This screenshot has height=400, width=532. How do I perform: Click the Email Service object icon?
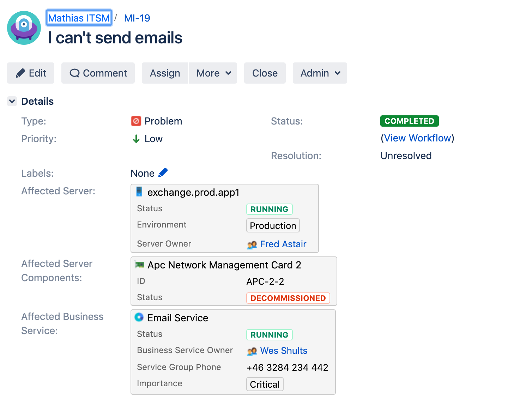pos(139,317)
